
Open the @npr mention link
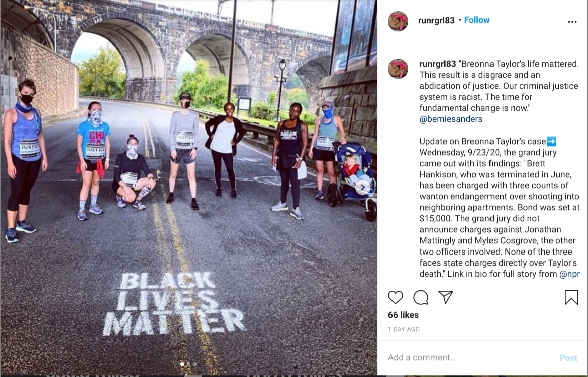pos(569,274)
